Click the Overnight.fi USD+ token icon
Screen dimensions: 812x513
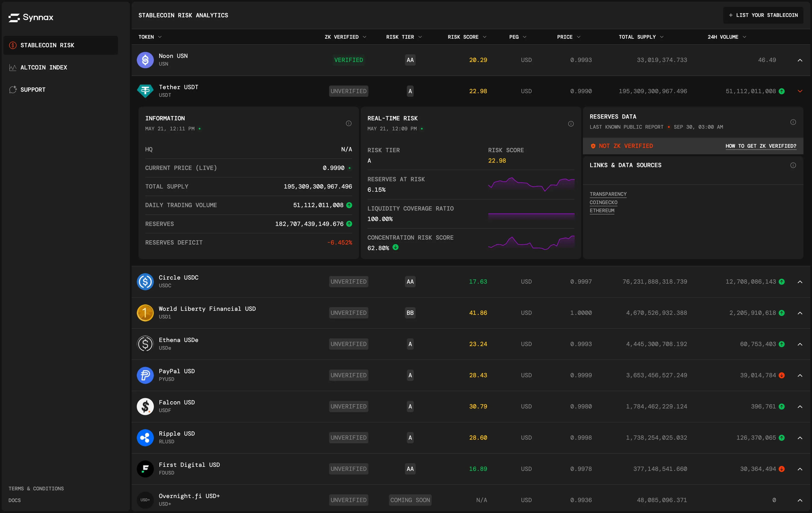click(145, 500)
